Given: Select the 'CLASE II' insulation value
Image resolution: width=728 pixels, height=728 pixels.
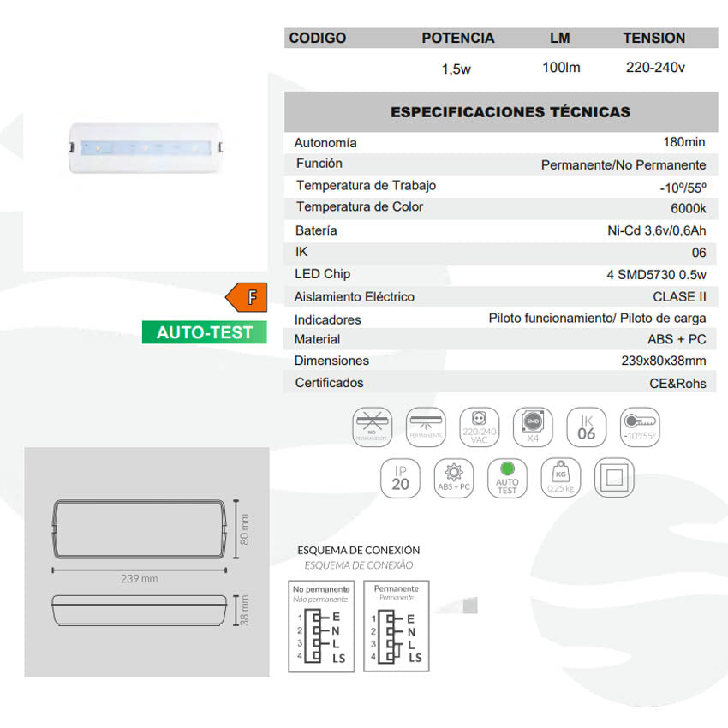Looking at the screenshot, I should click(x=680, y=296).
